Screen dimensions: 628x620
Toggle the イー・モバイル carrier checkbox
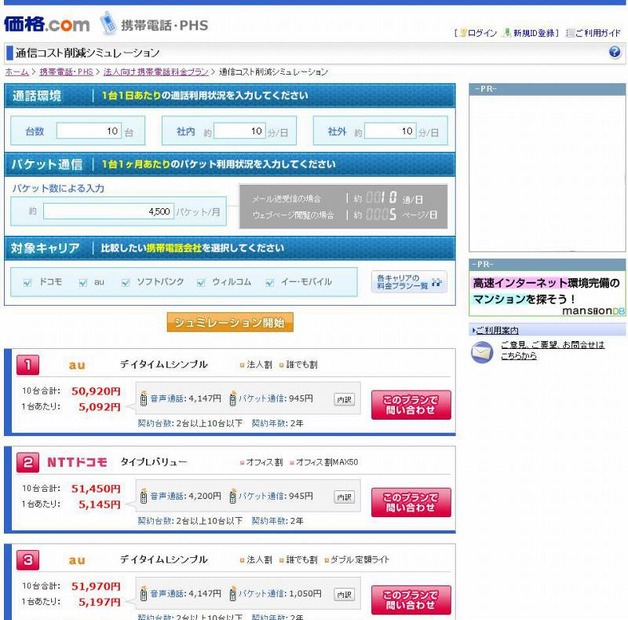pyautogui.click(x=270, y=283)
